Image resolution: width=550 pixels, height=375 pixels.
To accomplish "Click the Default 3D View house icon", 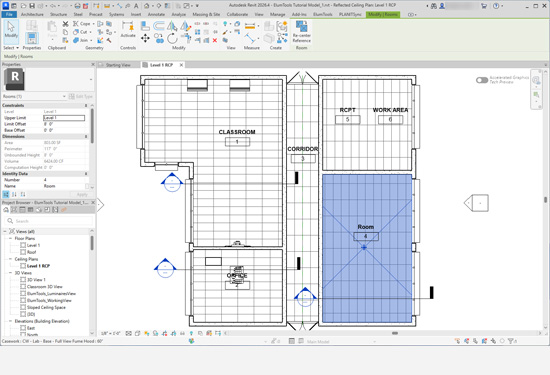I will 147,6.
